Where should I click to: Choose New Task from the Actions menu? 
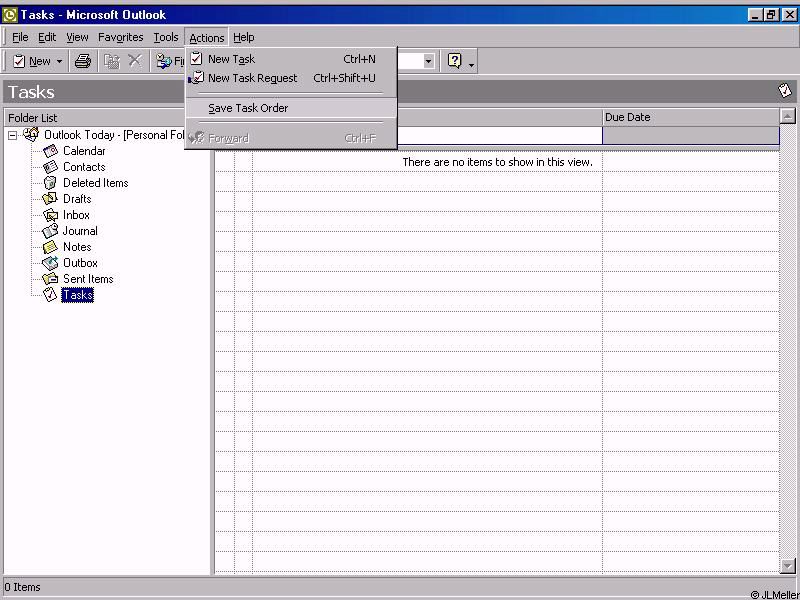[231, 59]
